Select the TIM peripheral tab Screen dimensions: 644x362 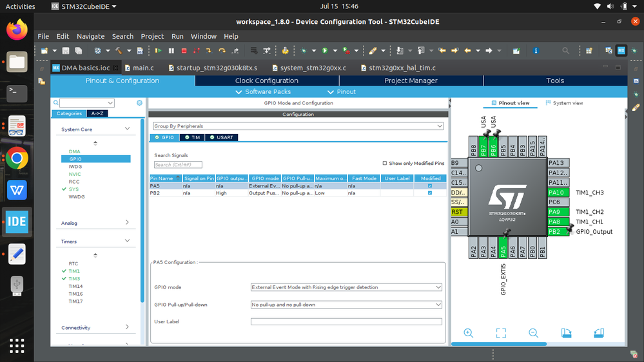coord(192,137)
